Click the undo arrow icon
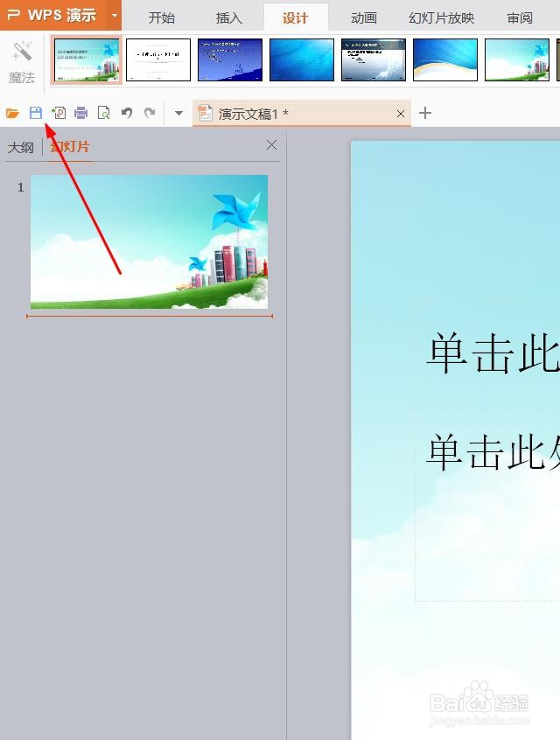 (x=127, y=113)
